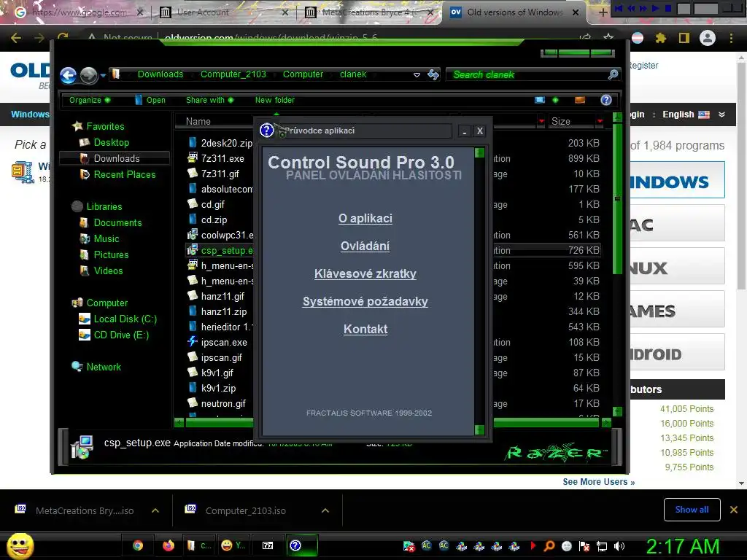This screenshot has width=747, height=560.
Task: Click the Chrome extensions puzzle icon
Action: [660, 38]
